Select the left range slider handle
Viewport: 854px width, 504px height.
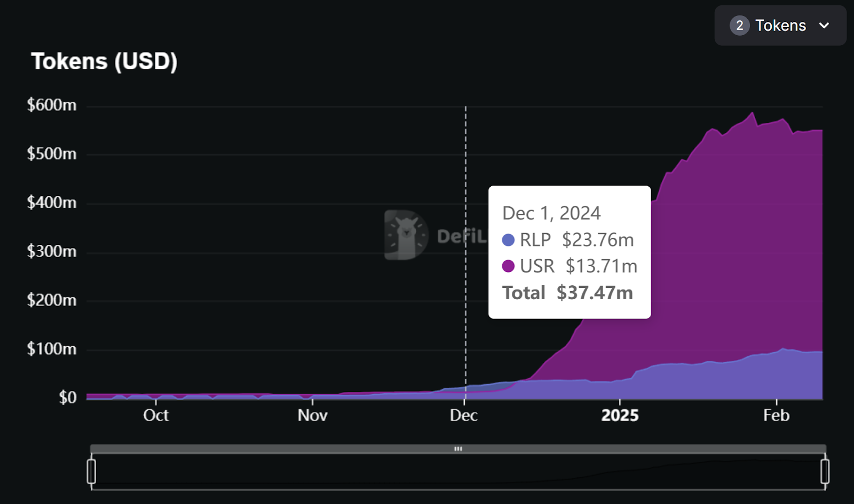point(91,471)
